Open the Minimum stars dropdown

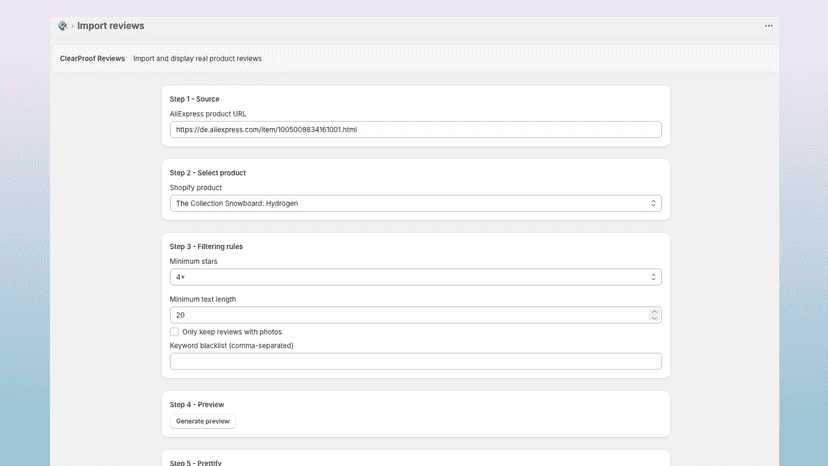[416, 277]
